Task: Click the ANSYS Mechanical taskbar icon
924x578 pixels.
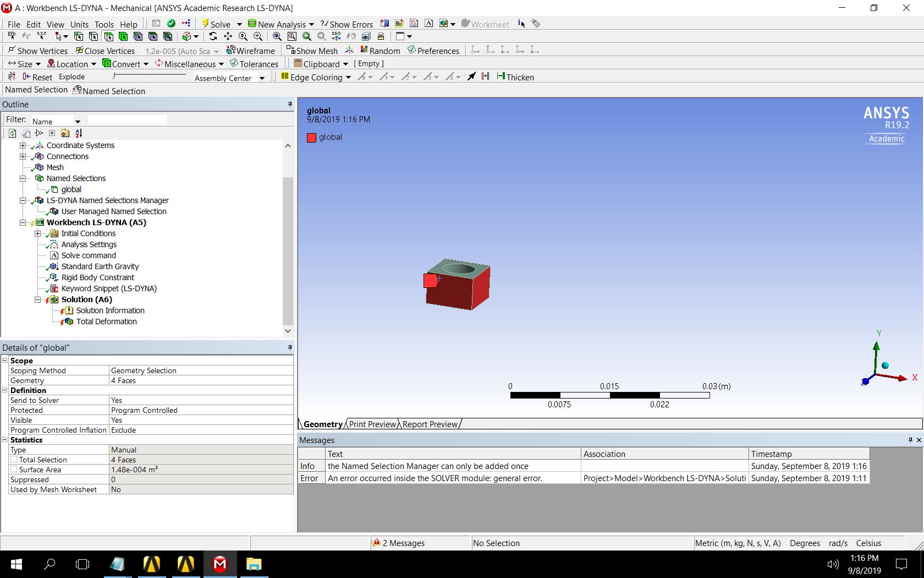Action: click(219, 564)
